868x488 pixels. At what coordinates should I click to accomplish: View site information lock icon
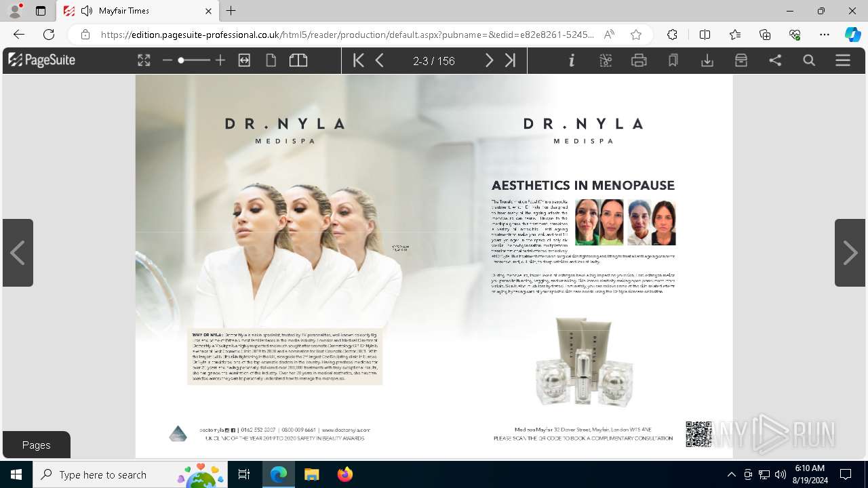click(x=85, y=35)
